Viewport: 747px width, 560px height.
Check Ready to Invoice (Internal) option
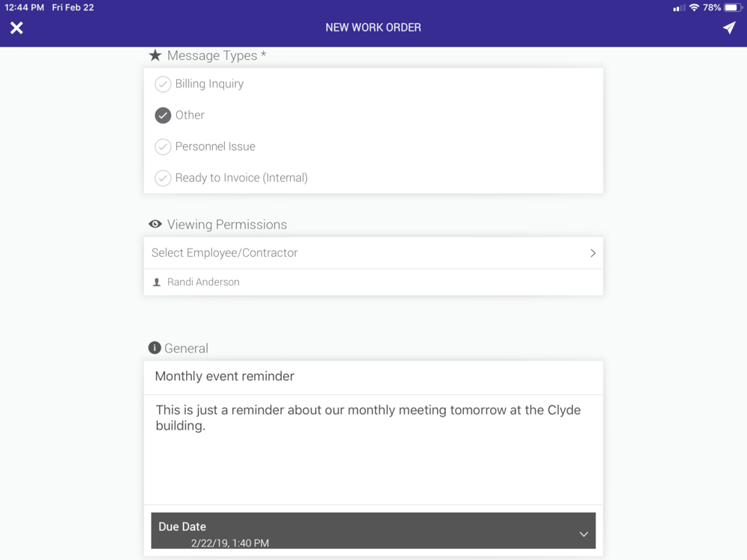[163, 178]
